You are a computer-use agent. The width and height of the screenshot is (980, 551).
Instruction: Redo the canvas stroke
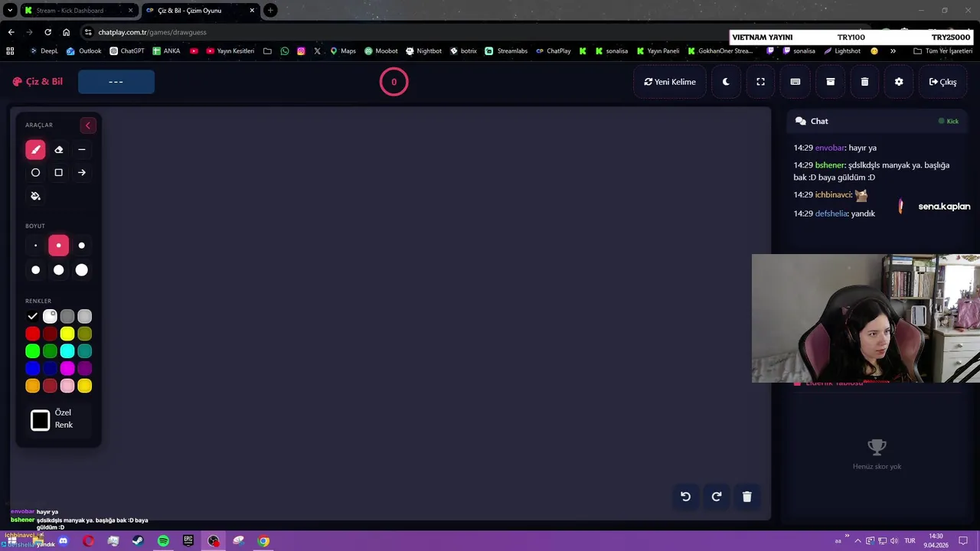[x=717, y=497]
